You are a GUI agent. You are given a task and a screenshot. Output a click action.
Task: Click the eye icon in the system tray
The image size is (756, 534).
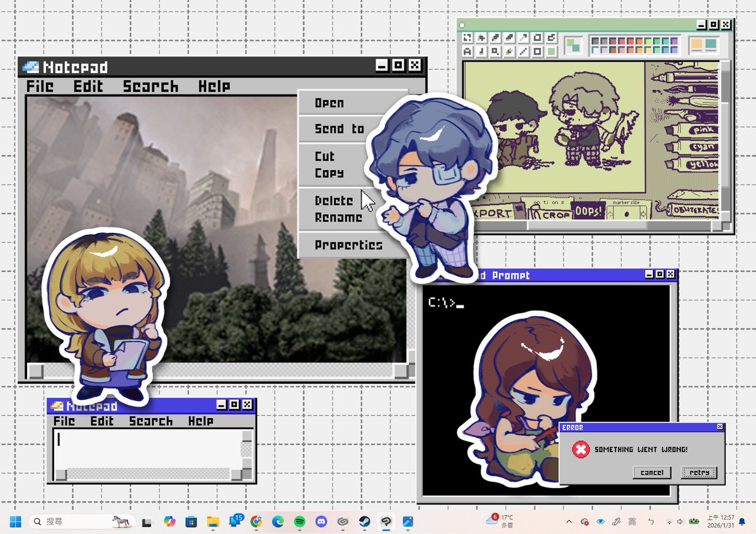(x=600, y=521)
